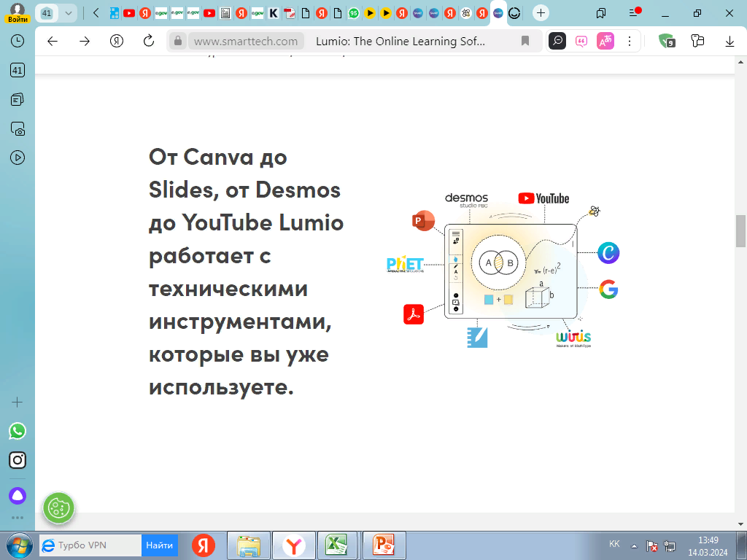
Task: Show hidden system tray icons
Action: pyautogui.click(x=634, y=545)
